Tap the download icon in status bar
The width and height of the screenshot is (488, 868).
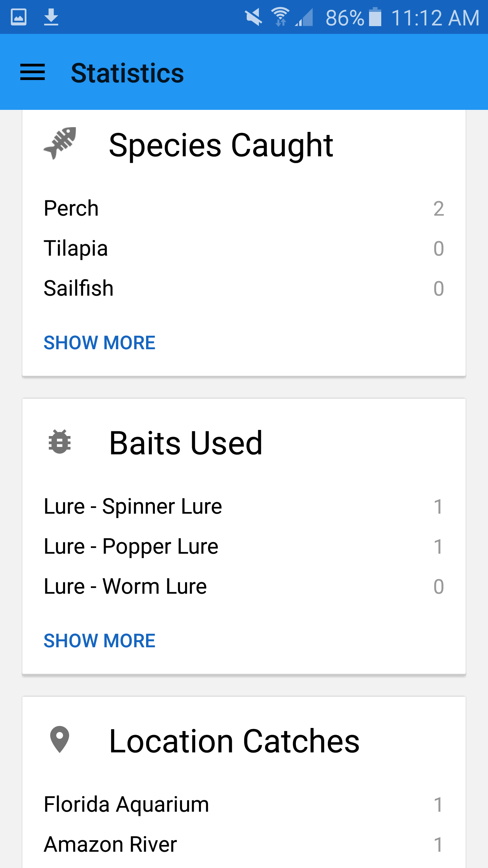click(x=51, y=17)
